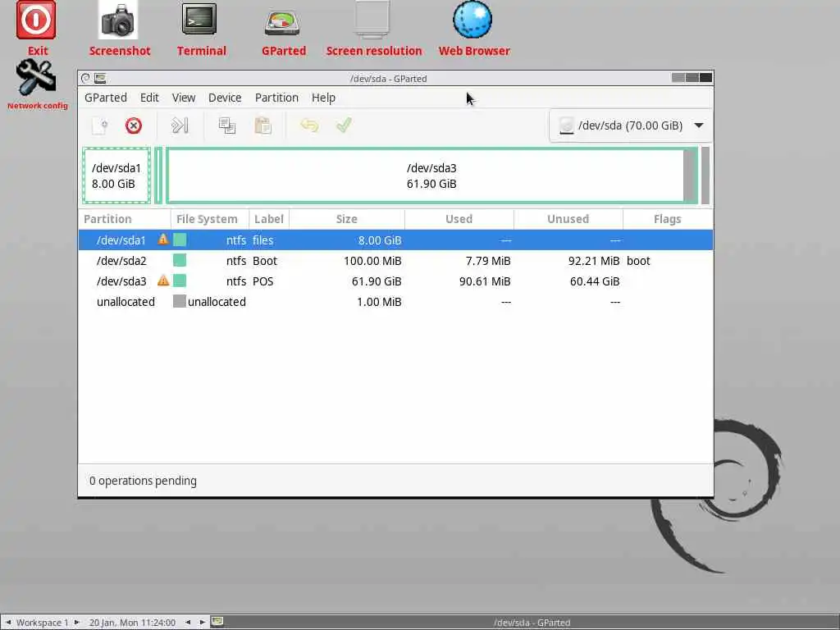Click the taskbar clock showing 20 Jan
The width and height of the screenshot is (840, 630).
tap(132, 622)
